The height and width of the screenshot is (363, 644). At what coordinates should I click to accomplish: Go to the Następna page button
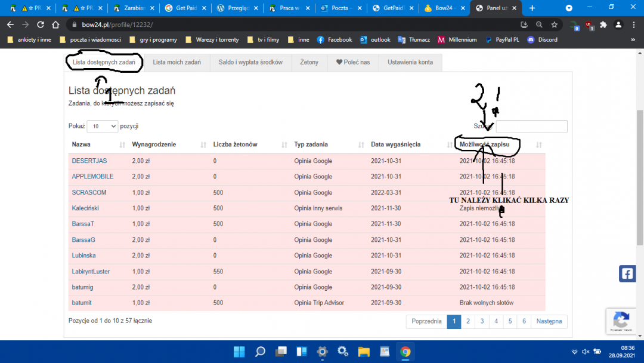pos(549,321)
